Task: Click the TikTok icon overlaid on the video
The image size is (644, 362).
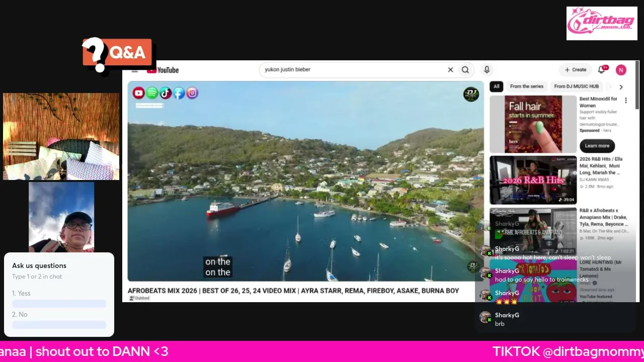Action: pyautogui.click(x=166, y=93)
